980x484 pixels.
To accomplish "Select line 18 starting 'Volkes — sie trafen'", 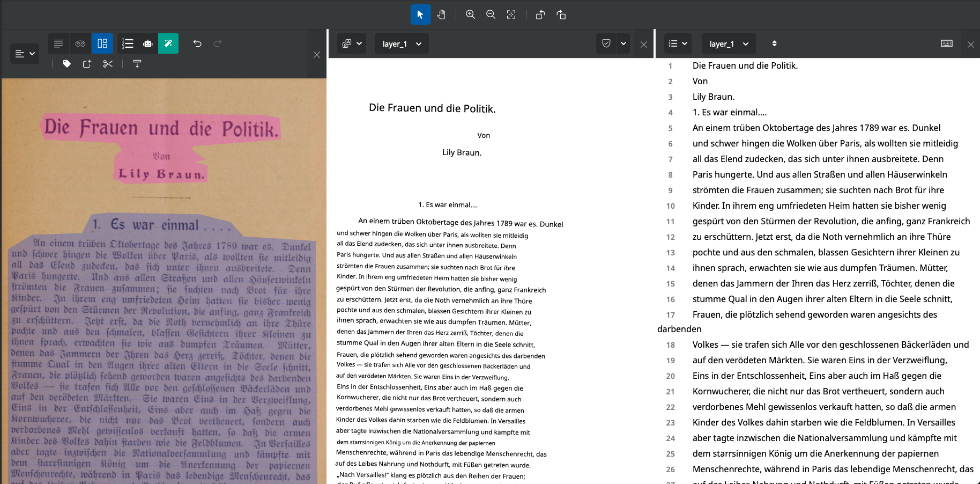I will click(x=830, y=344).
